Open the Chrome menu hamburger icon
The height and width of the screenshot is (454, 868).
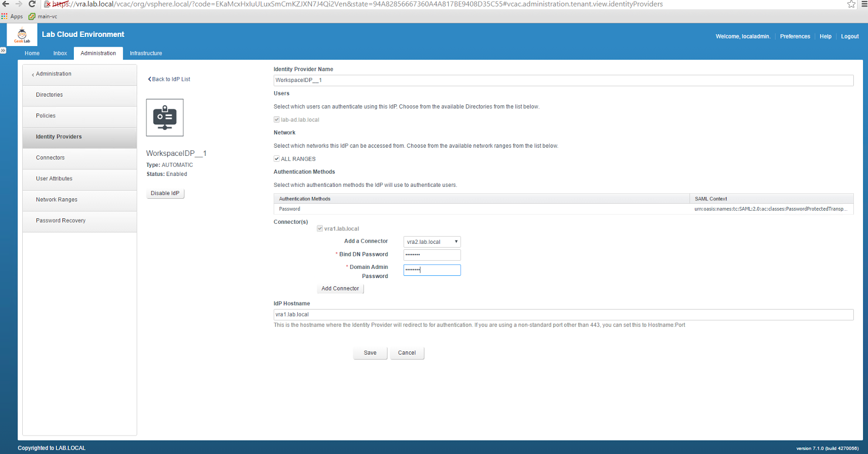point(864,4)
